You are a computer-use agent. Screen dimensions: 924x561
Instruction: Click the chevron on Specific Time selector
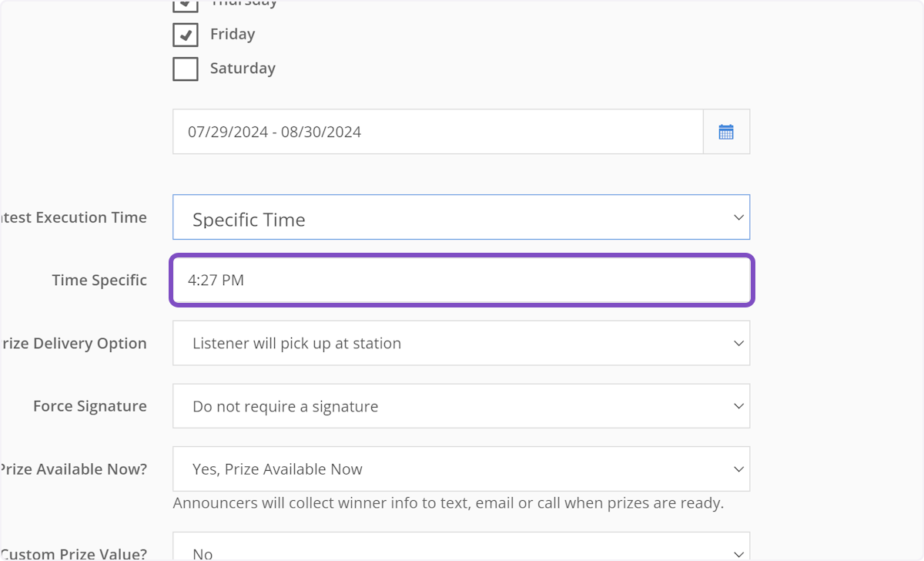pyautogui.click(x=738, y=217)
